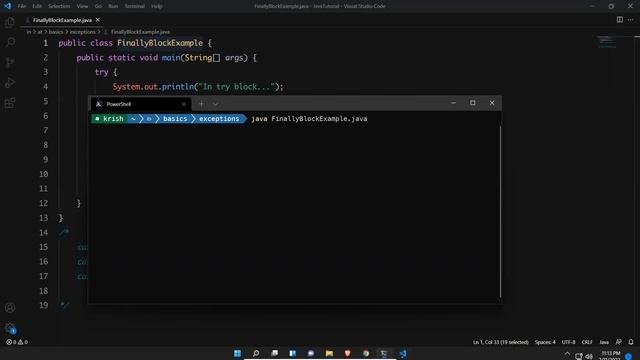Screen dimensions: 640x360
Task: Change file encoding UTF-8
Action: pyautogui.click(x=568, y=342)
